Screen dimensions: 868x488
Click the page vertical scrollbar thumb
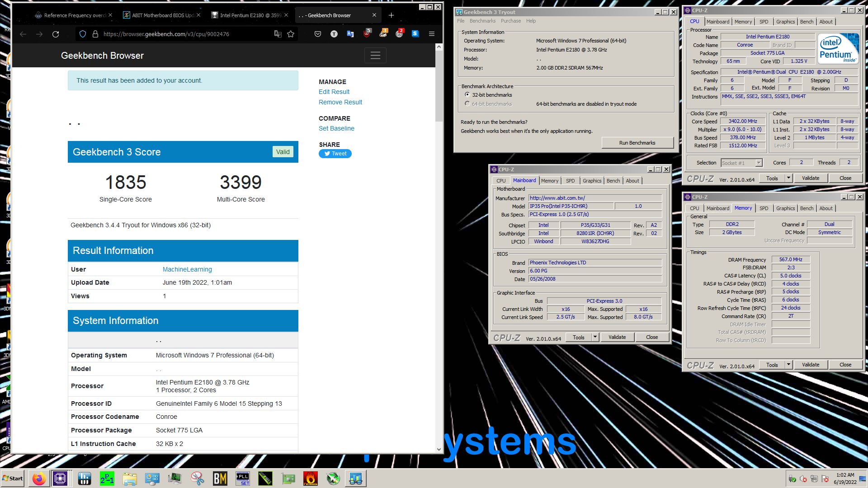439,86
